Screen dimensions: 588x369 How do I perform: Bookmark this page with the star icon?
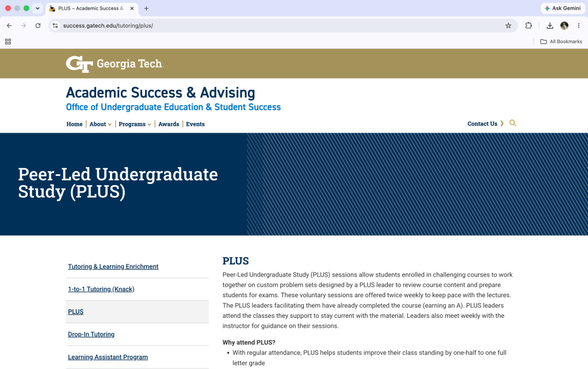point(508,25)
